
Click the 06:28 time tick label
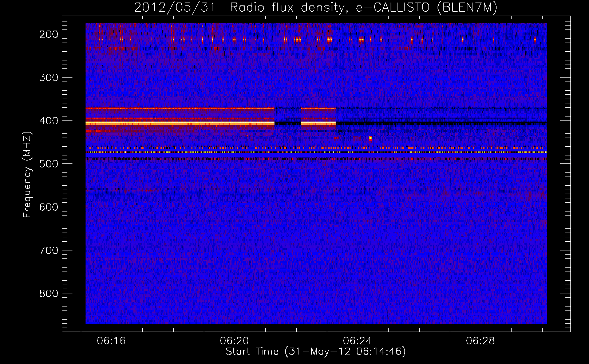point(481,341)
